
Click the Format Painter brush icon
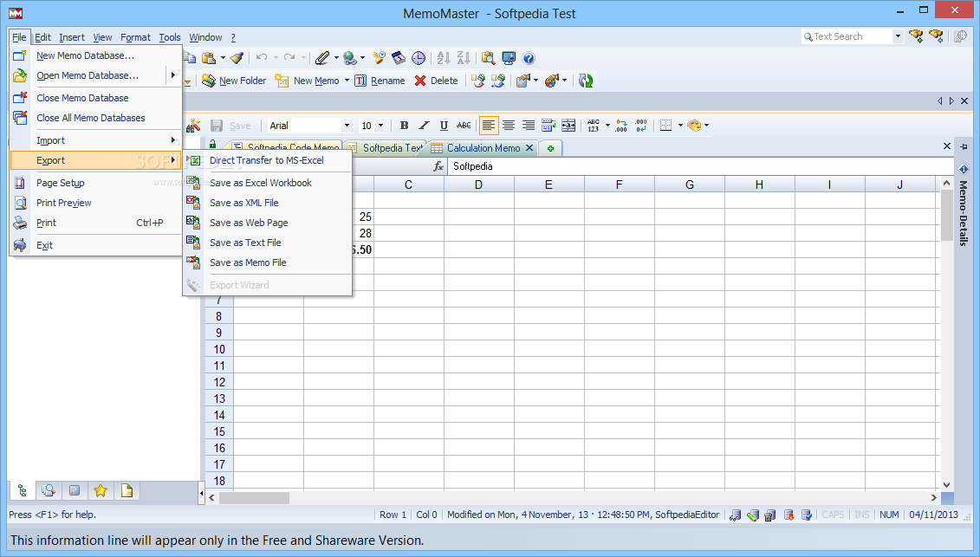(237, 58)
